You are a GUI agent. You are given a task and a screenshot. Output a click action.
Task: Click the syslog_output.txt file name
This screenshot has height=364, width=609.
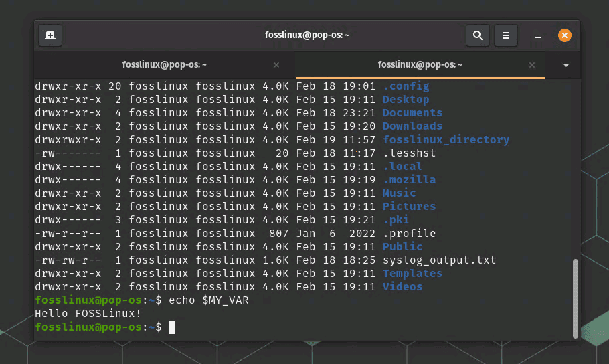click(439, 260)
